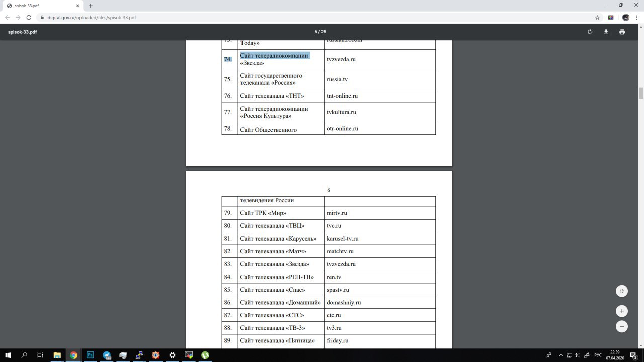Click the row text Сайт ТРК «Мир»
Screen dimensions: 644x362
tap(263, 213)
